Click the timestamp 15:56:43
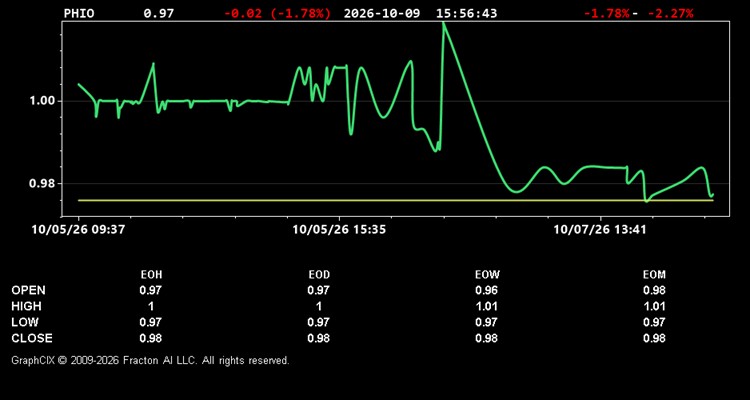750x400 pixels. [466, 13]
